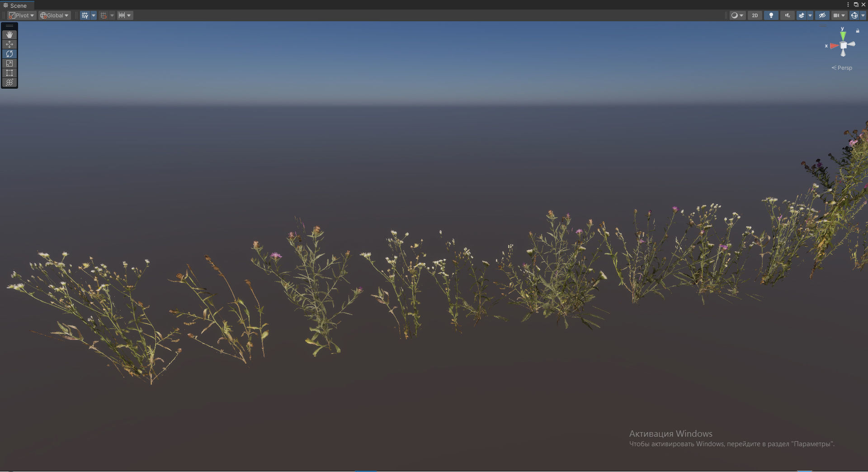Toggle grid snapping magnet button
The image size is (868, 472).
click(104, 15)
